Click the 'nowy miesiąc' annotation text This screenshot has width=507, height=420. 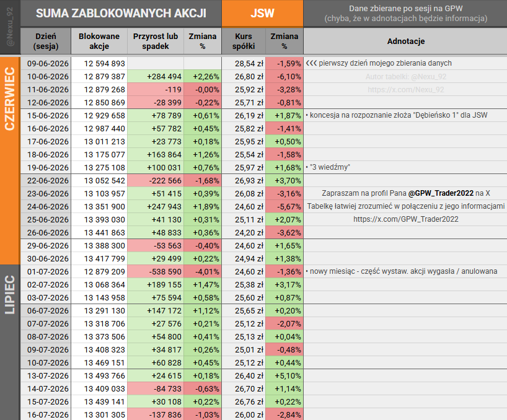401,271
